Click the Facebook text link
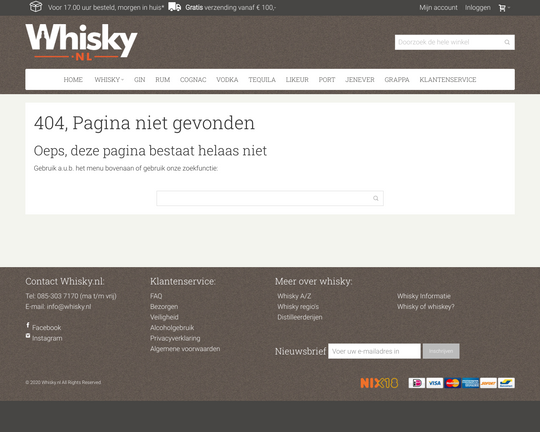The height and width of the screenshot is (432, 540). click(46, 328)
